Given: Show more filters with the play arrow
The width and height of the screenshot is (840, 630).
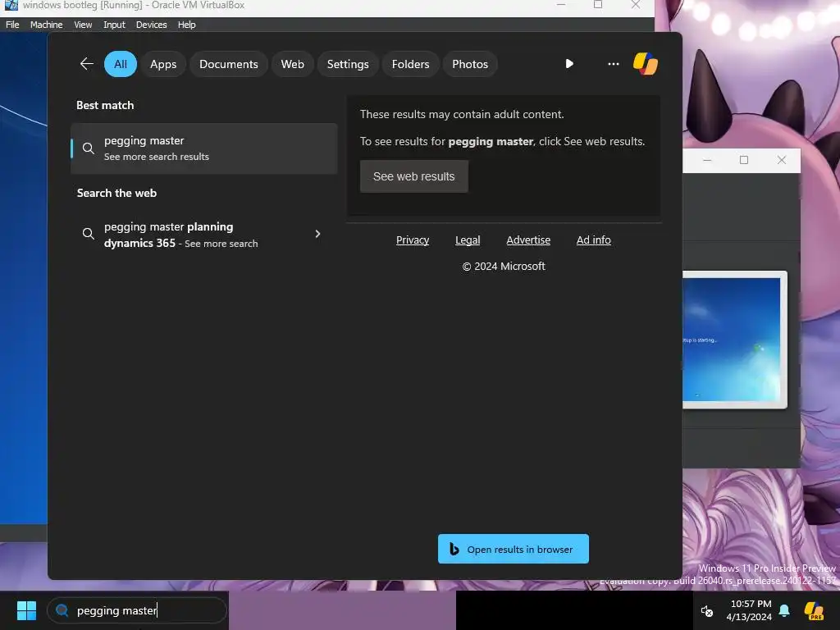Looking at the screenshot, I should coord(569,64).
